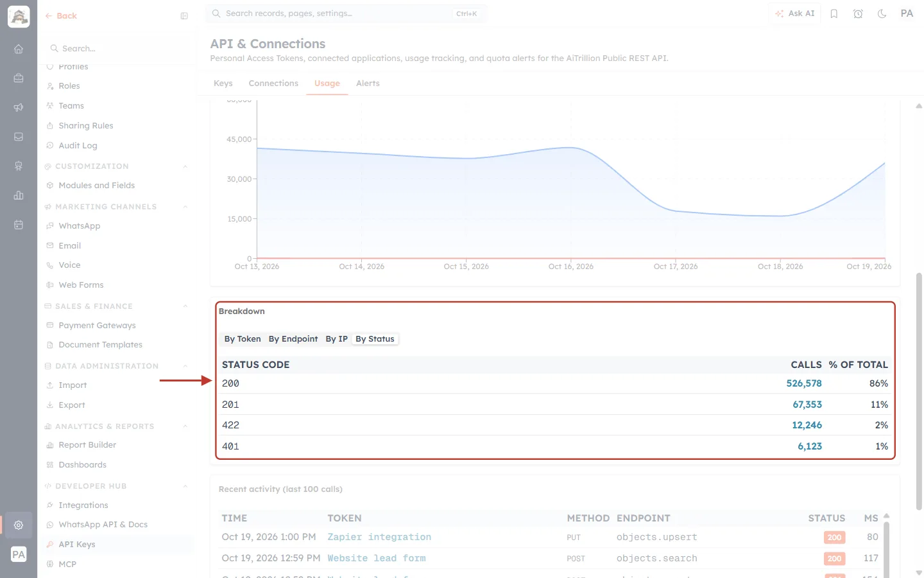
Task: Open the Zapier integration token link
Action: click(x=379, y=537)
